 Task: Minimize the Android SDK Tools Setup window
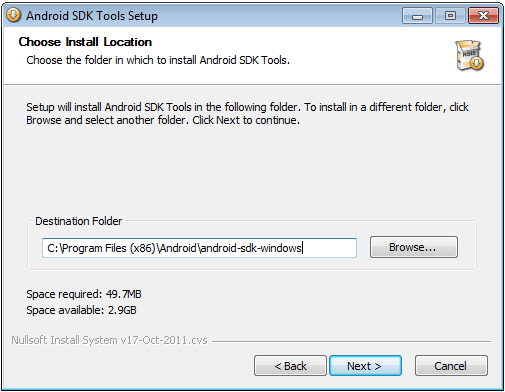417,16
